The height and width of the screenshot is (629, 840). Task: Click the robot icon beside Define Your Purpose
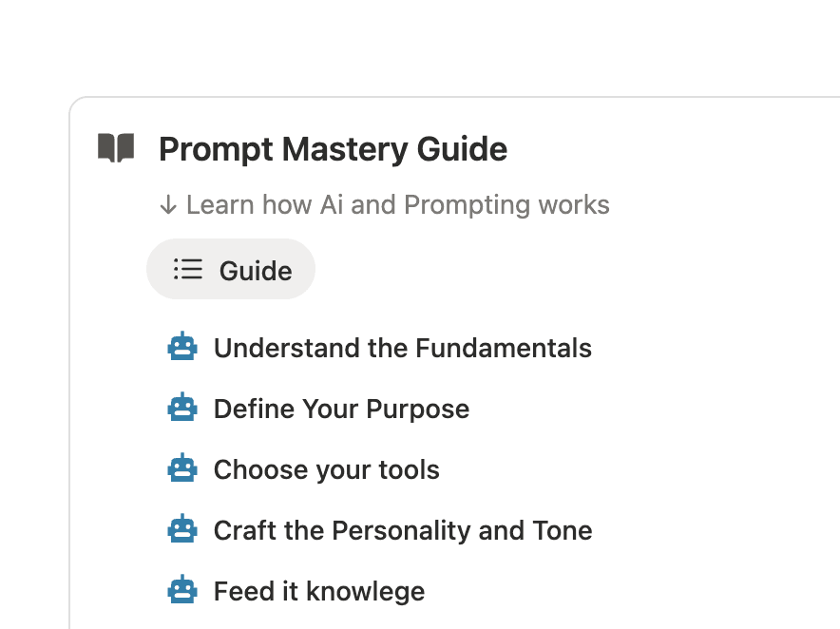click(x=182, y=409)
